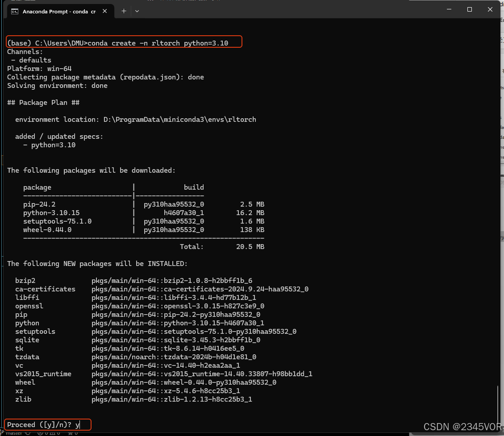The width and height of the screenshot is (504, 436).
Task: Click the 'Proceed ([y]/n)?' prompt line
Action: [x=43, y=425]
